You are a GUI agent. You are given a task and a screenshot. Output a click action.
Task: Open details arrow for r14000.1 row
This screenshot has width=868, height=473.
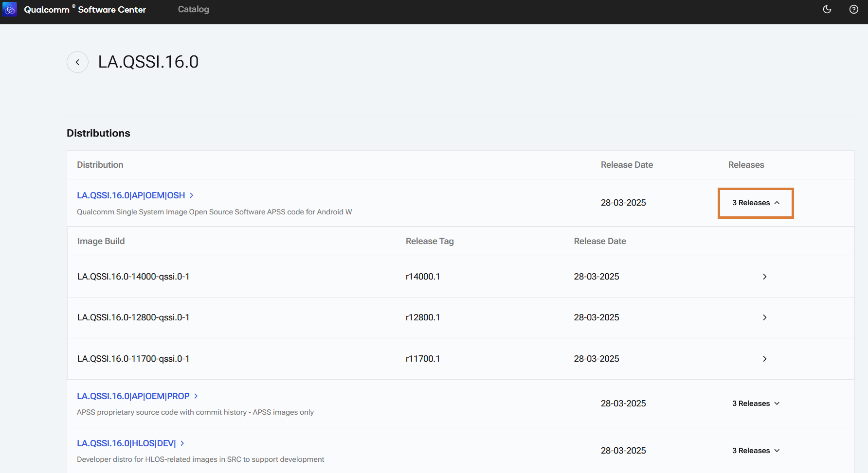click(764, 277)
